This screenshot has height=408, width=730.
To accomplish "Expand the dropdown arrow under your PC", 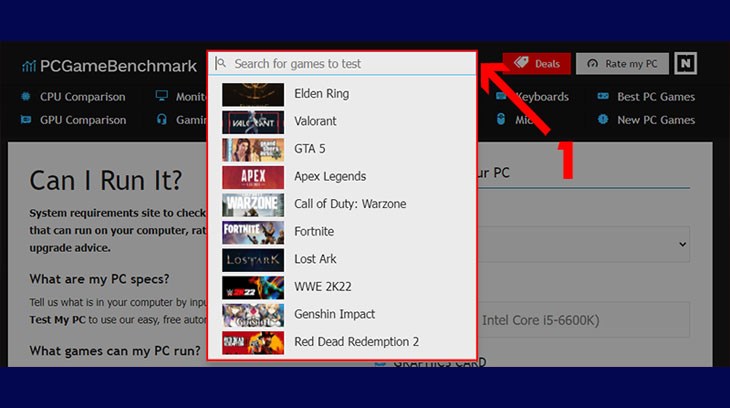I will pyautogui.click(x=682, y=243).
